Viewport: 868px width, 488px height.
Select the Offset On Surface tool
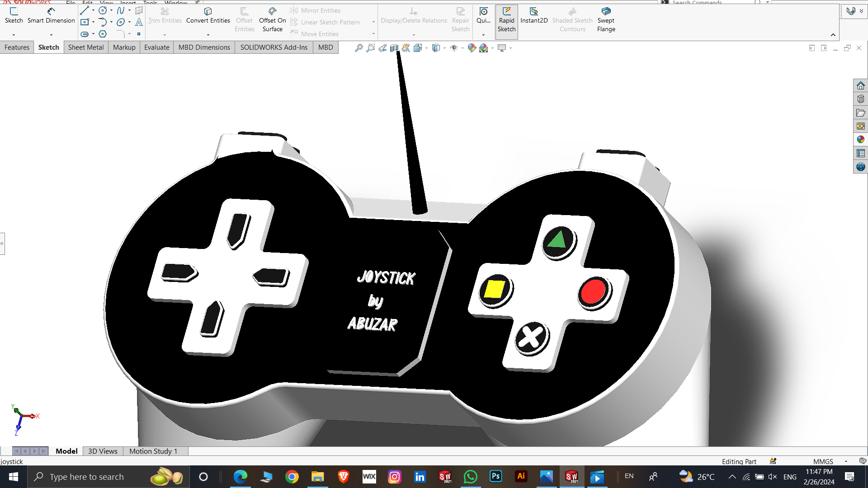click(272, 20)
